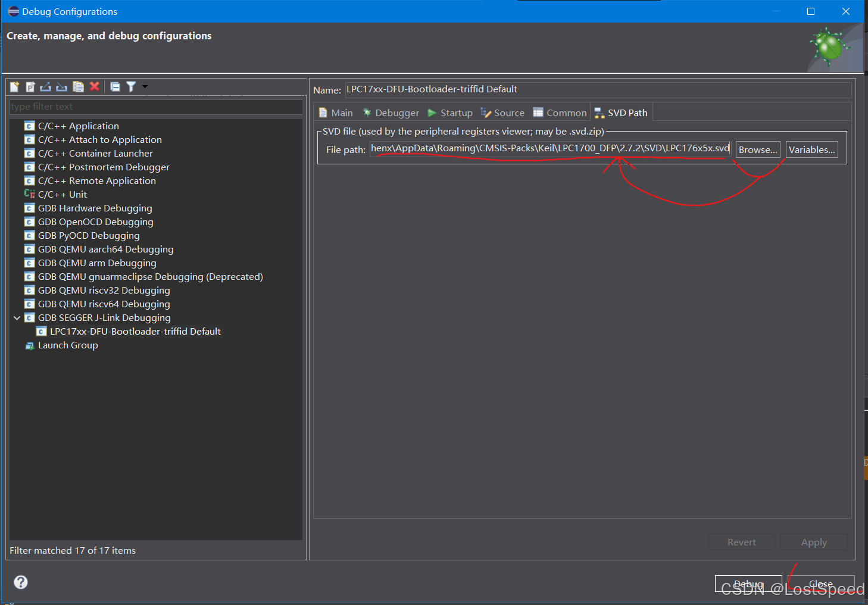Select C/C++ Postmortem Debugger

(x=104, y=167)
